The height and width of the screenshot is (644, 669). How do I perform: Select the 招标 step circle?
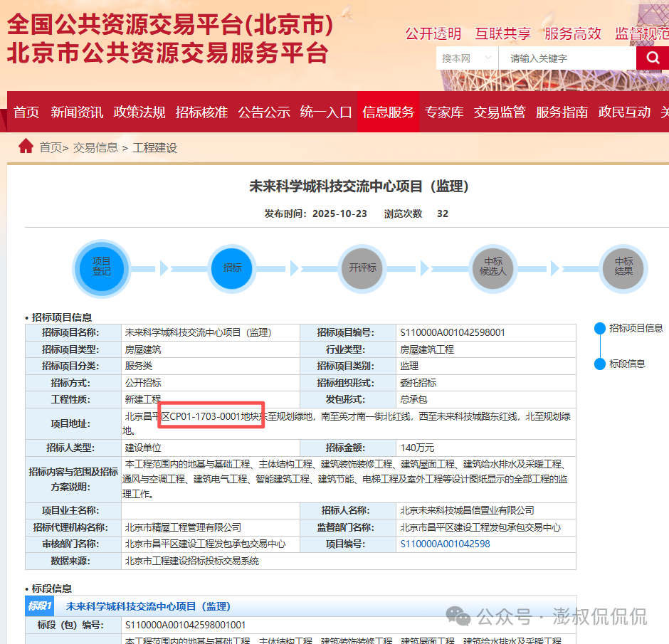232,268
